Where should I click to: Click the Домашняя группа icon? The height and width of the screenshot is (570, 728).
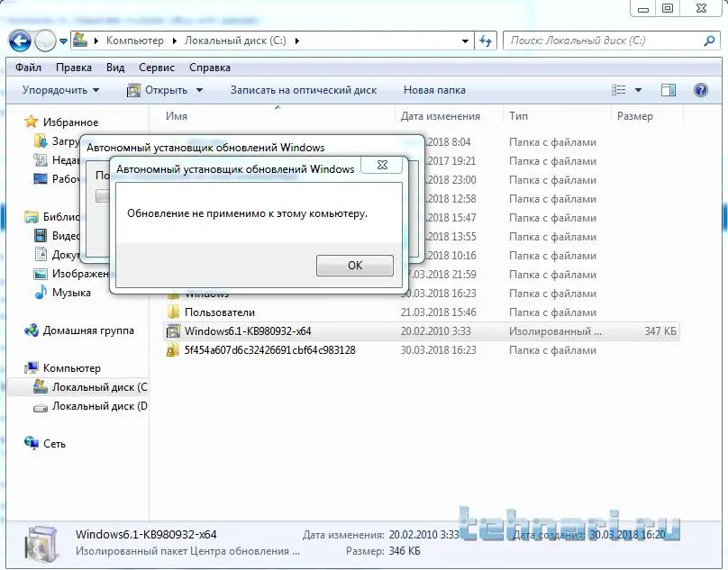[x=32, y=330]
